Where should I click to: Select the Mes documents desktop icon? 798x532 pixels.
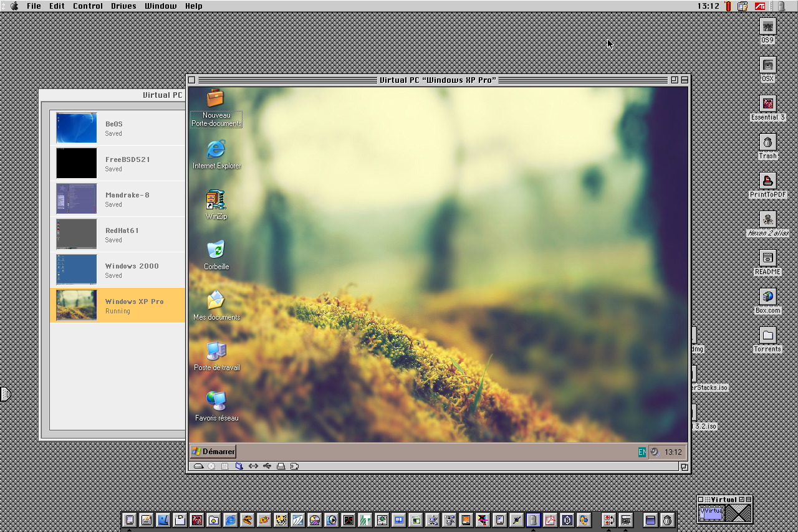(216, 306)
